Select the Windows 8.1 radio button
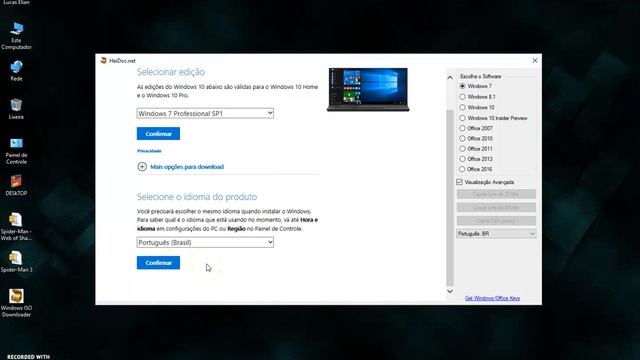The width and height of the screenshot is (640, 360). tap(462, 97)
